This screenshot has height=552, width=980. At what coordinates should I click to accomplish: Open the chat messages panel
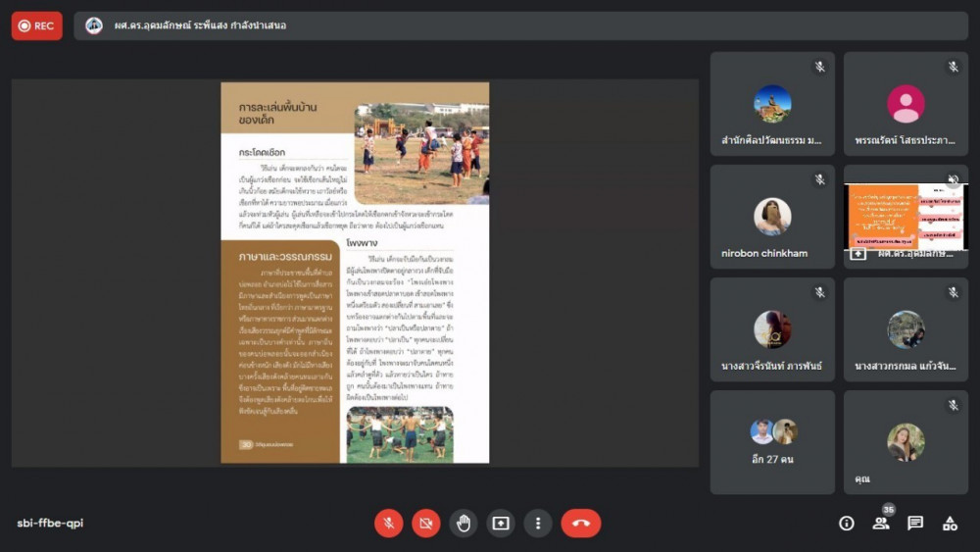[915, 524]
